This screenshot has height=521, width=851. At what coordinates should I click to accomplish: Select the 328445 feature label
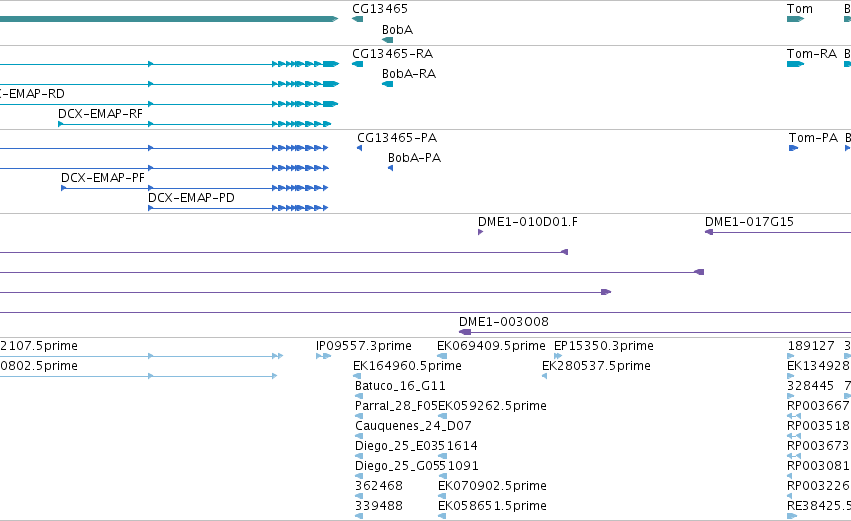tap(810, 386)
